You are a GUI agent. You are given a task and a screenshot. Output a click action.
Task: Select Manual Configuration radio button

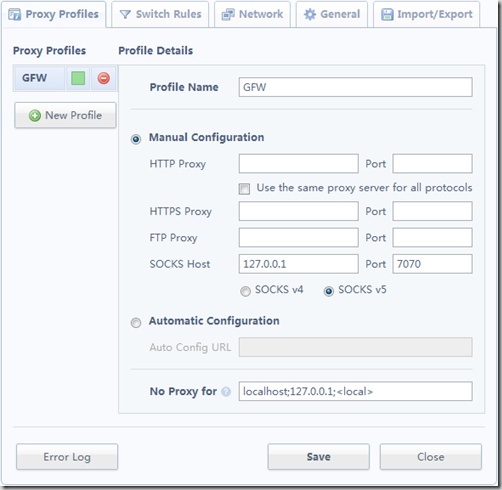(136, 139)
